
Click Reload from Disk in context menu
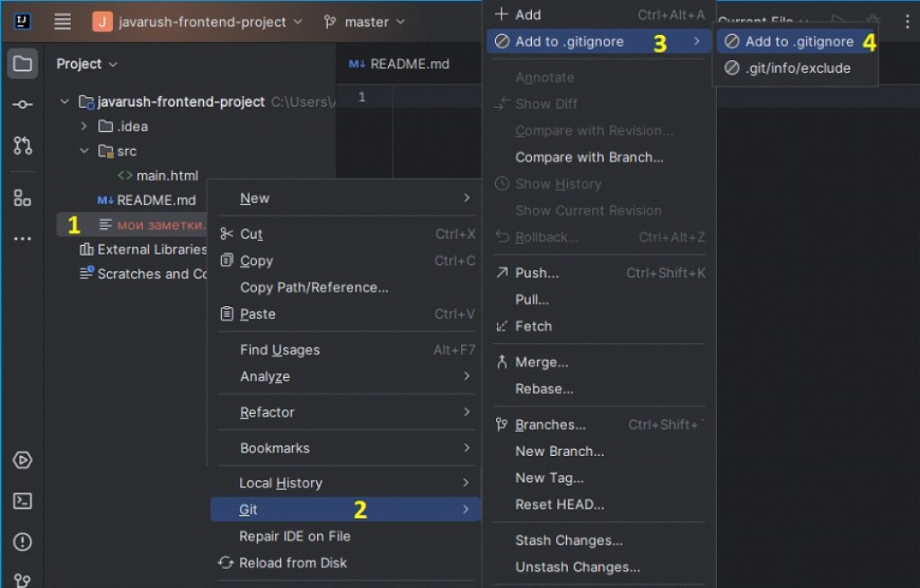[x=292, y=563]
